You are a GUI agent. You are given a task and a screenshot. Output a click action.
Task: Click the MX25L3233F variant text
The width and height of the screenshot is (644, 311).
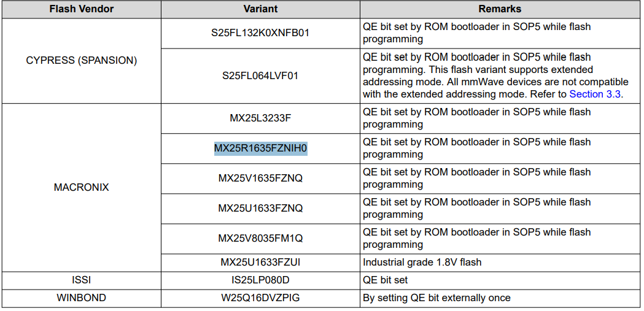(x=260, y=118)
